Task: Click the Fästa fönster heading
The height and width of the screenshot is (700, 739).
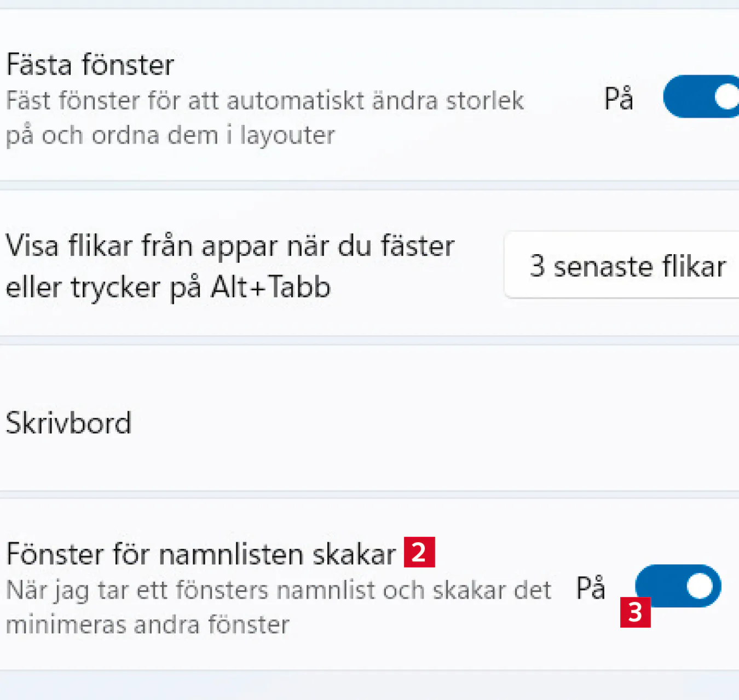Action: tap(90, 65)
